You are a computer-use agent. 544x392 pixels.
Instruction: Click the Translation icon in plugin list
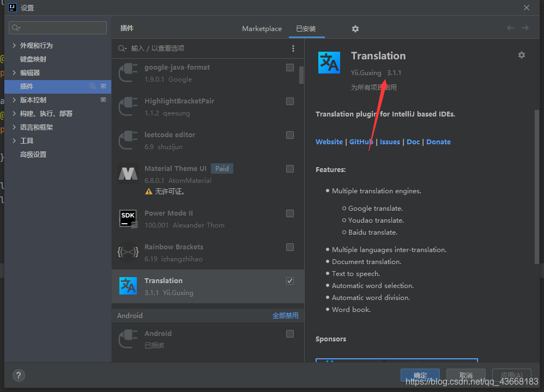[128, 286]
